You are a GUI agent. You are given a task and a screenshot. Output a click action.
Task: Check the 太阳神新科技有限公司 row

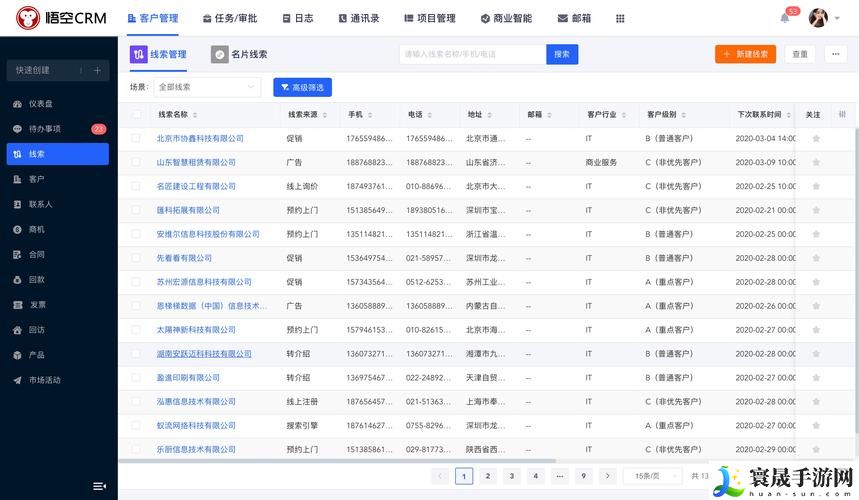136,330
